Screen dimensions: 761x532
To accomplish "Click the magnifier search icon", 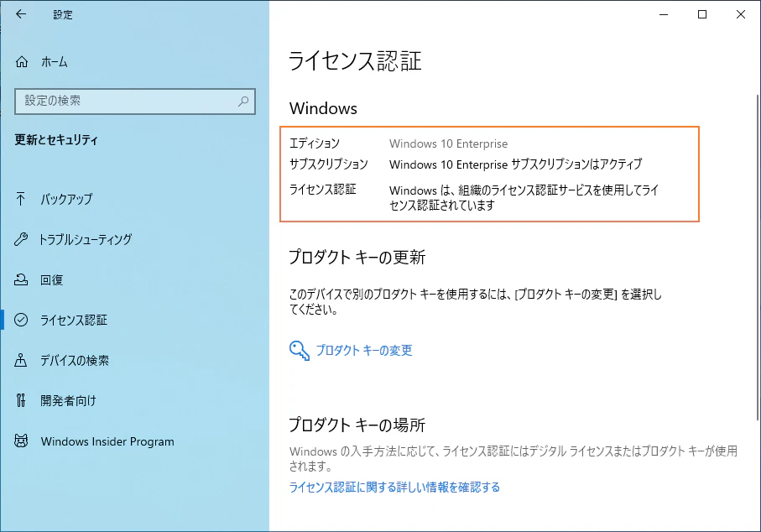I will (243, 101).
